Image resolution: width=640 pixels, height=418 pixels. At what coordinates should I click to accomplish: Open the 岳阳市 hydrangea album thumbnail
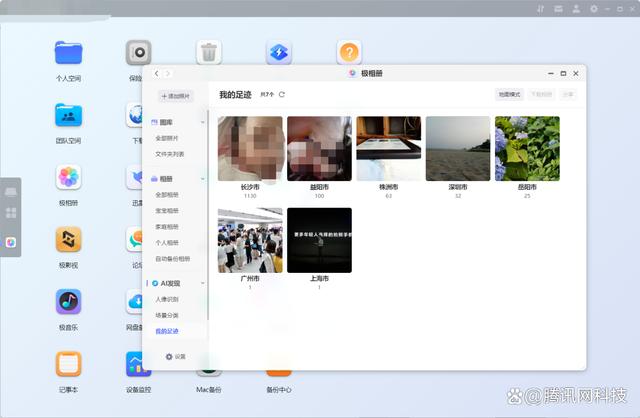click(x=527, y=148)
